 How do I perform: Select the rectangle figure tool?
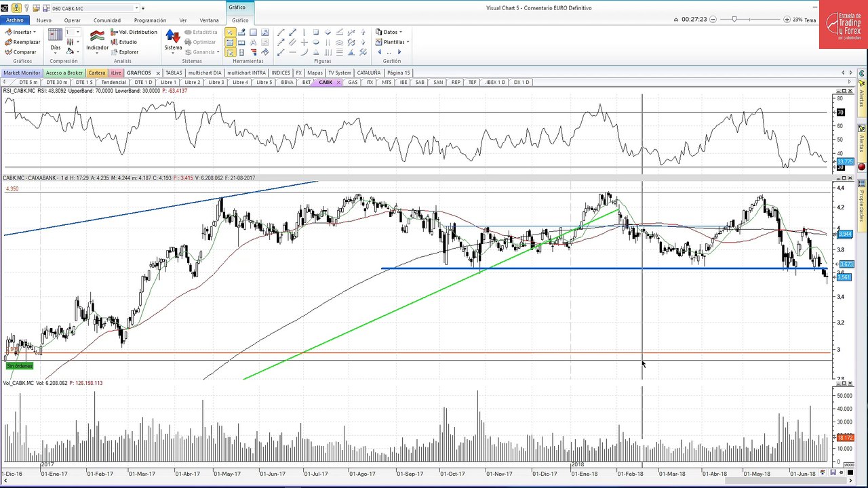[316, 32]
